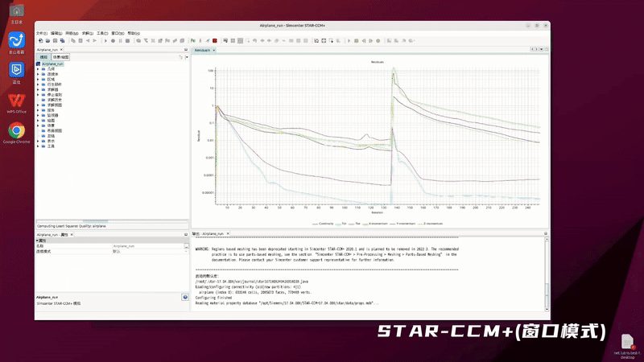The height and width of the screenshot is (362, 644).
Task: Click the Reset View toolbar icon
Action: point(316,41)
